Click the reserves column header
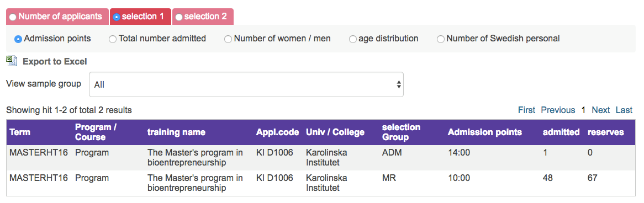Screen dimensions: 644x203 [x=605, y=132]
